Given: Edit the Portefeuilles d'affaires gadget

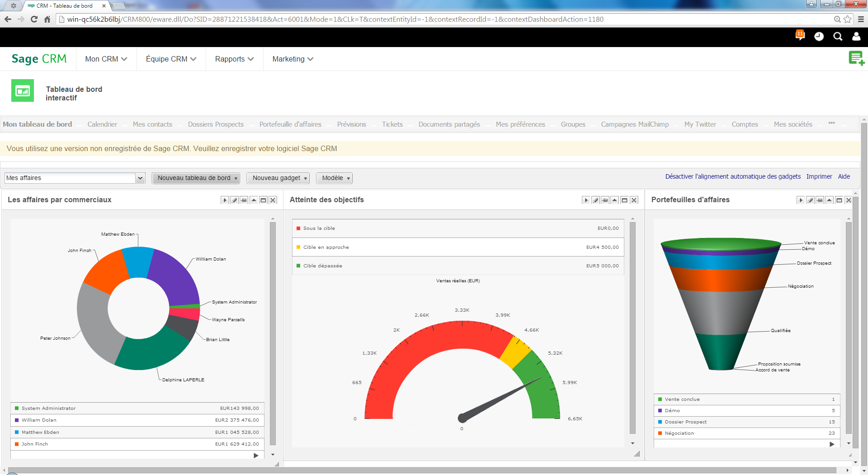Looking at the screenshot, I should coord(810,200).
